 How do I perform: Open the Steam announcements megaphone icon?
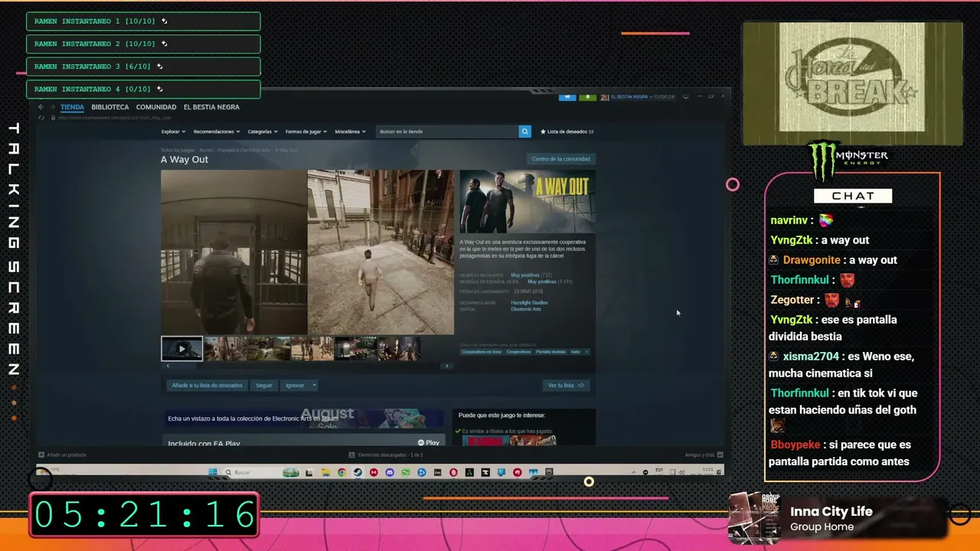567,97
